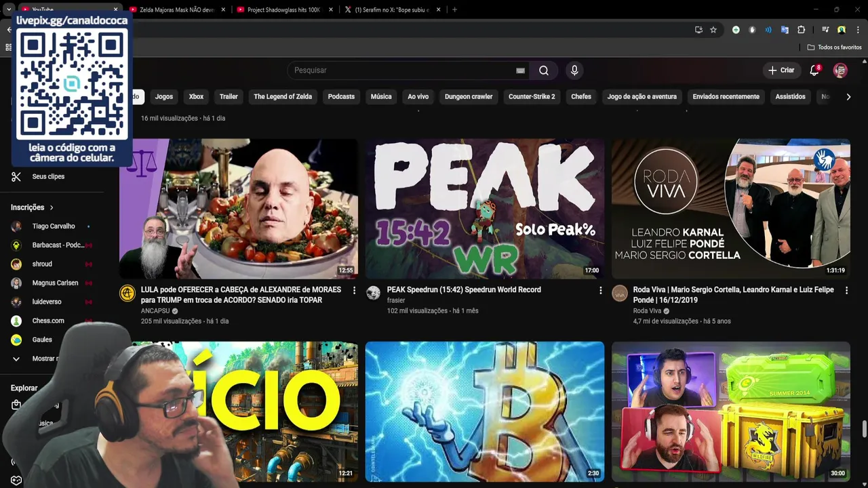Viewport: 868px width, 488px height.
Task: Switch to Serafim no X browser tab
Action: point(392,9)
